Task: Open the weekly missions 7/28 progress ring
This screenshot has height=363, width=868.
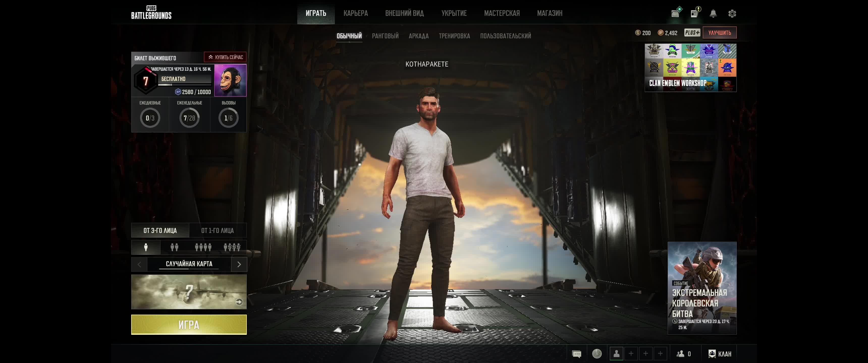Action: tap(189, 118)
